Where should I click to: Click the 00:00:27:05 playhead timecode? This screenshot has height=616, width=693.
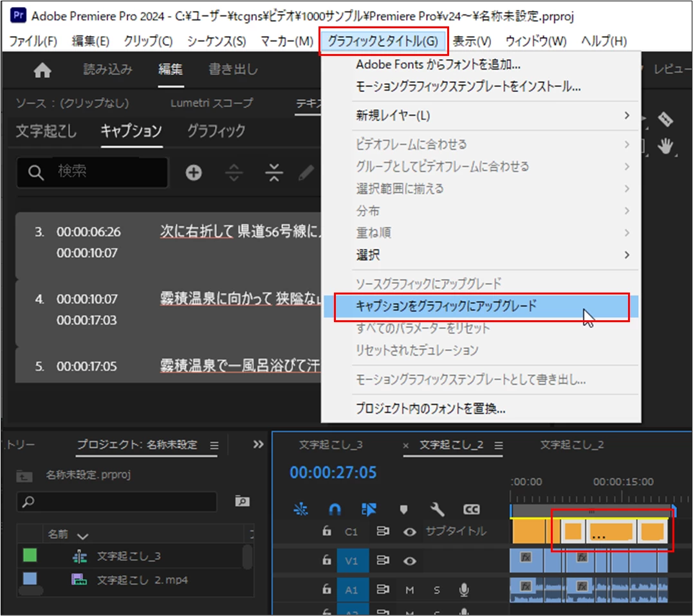pyautogui.click(x=333, y=473)
